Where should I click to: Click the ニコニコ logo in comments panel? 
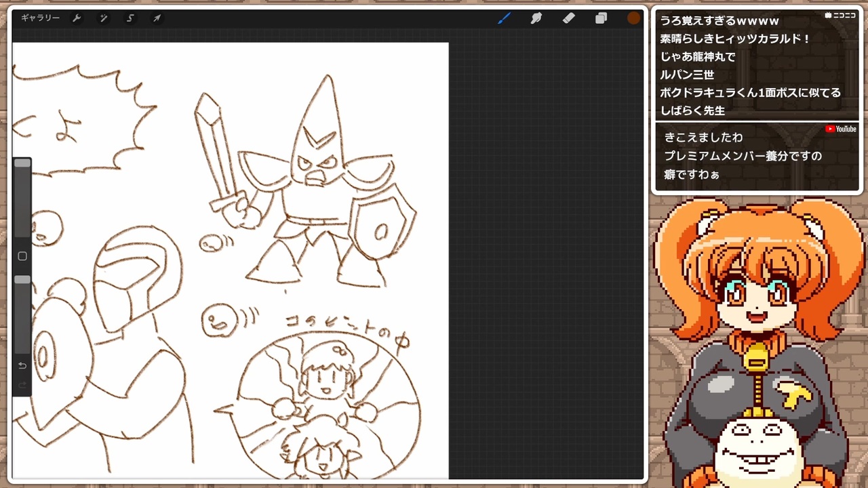[x=840, y=15]
